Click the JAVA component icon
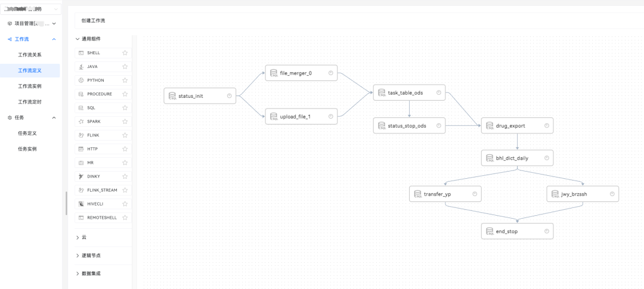The image size is (644, 289). (x=81, y=67)
